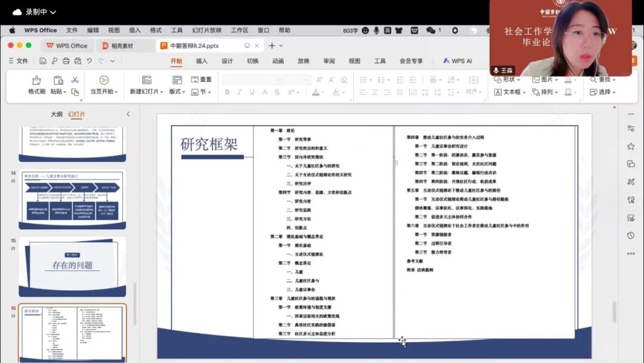Image resolution: width=644 pixels, height=363 pixels.
Task: Switch to the Insert (插入) ribbon tab
Action: tap(202, 61)
